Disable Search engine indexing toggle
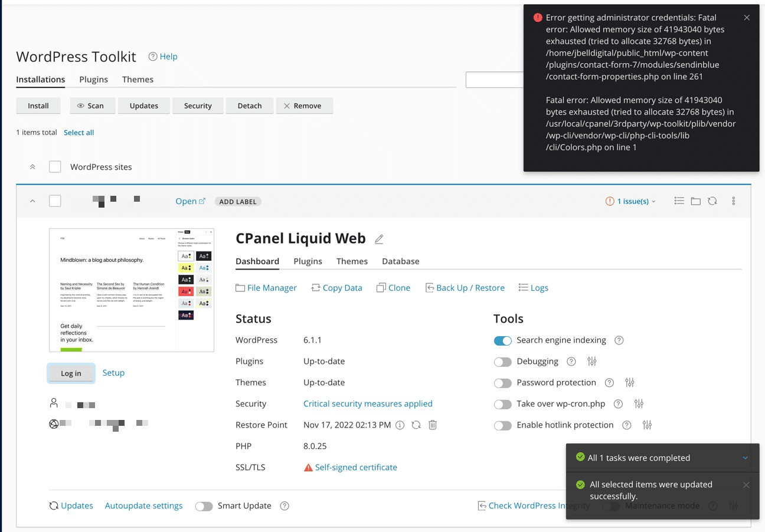Viewport: 765px width, 532px height. pos(503,340)
